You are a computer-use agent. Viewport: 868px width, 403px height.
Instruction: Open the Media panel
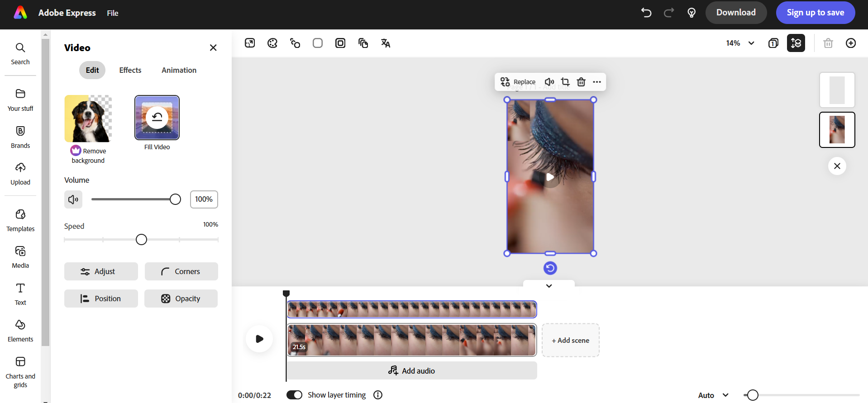[20, 257]
